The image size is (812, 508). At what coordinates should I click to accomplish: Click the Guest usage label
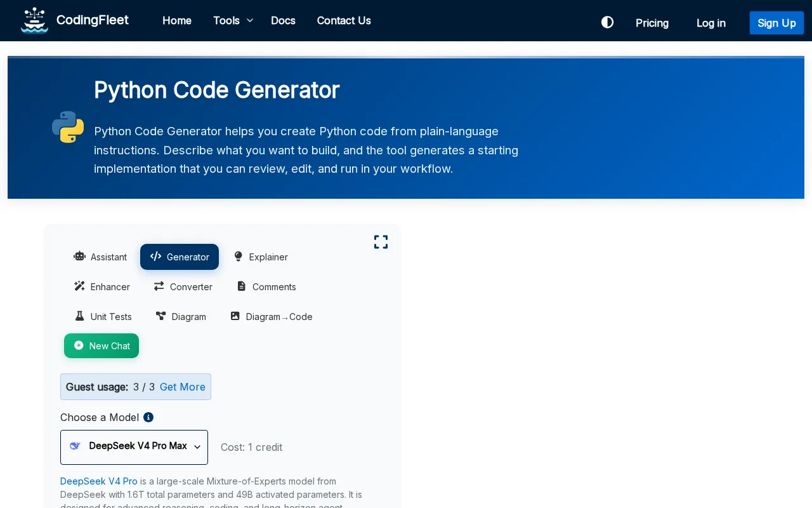click(97, 387)
